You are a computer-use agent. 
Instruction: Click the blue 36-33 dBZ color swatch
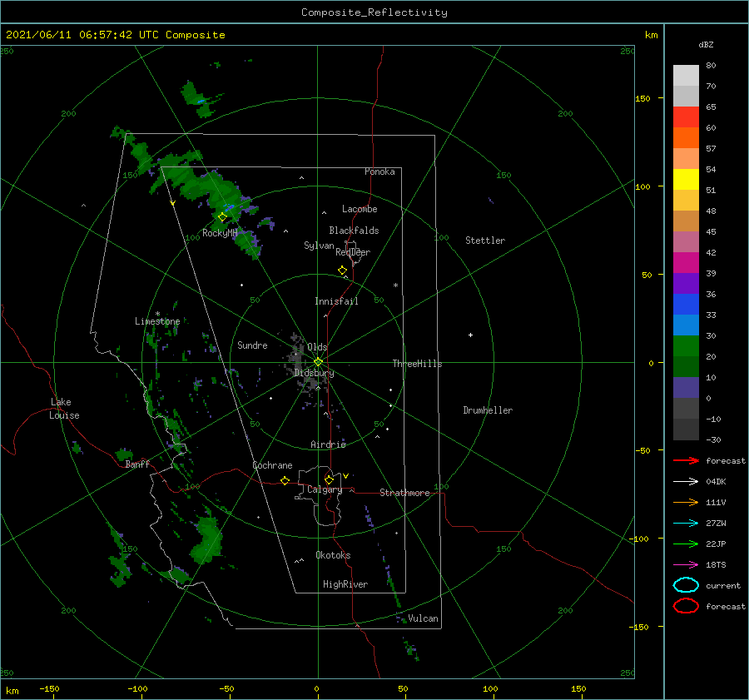pyautogui.click(x=686, y=304)
